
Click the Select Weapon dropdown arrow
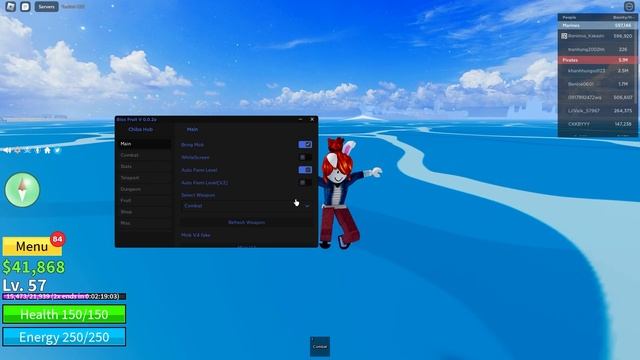coord(307,207)
